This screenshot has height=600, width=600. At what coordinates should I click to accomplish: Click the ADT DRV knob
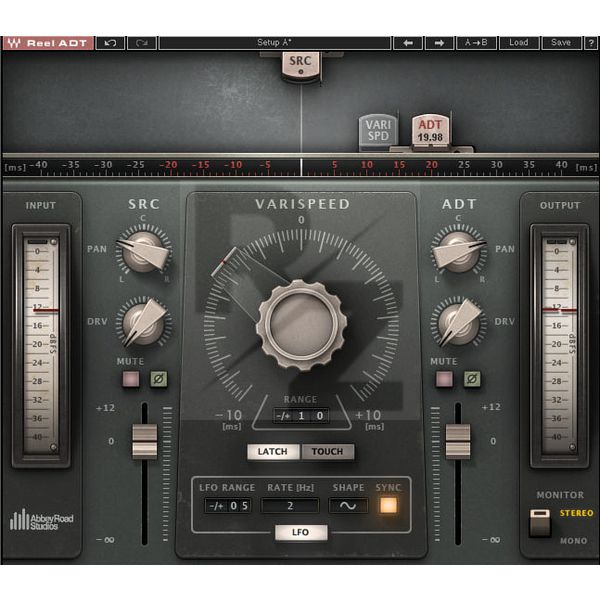point(459,323)
